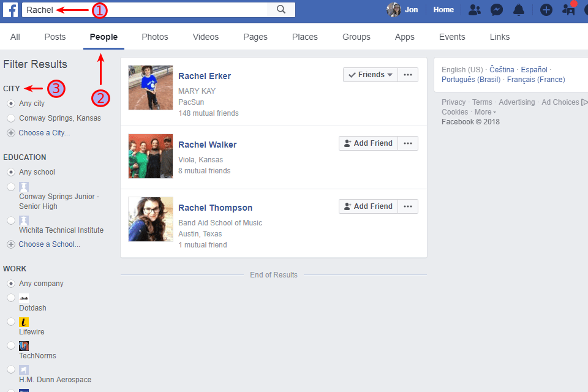588x392 pixels.
Task: Switch to the Apps tab
Action: pyautogui.click(x=405, y=37)
